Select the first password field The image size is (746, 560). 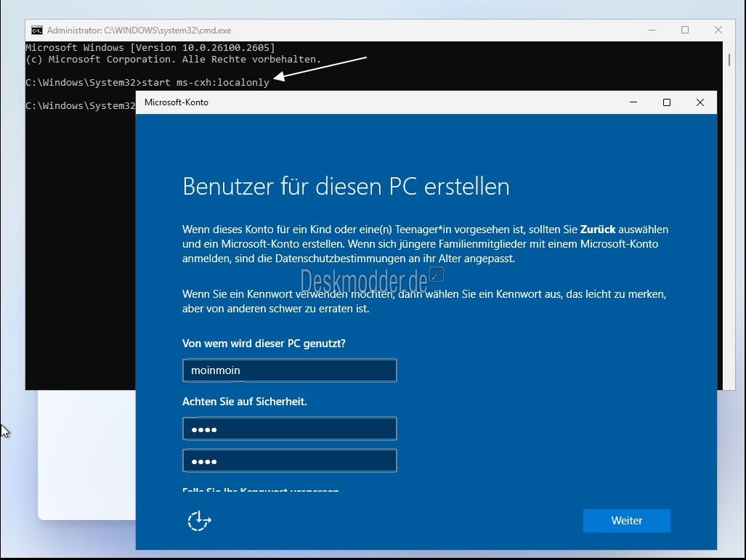[289, 429]
